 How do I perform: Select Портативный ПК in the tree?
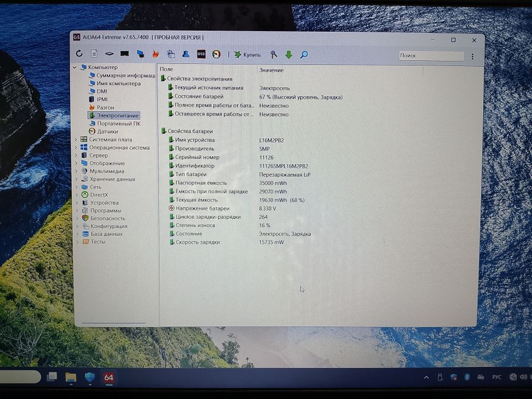point(115,124)
